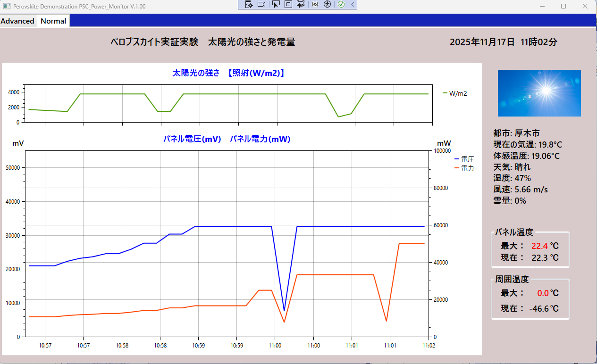
Task: Collapse the debug toolbar with the chevron
Action: [x=352, y=4]
